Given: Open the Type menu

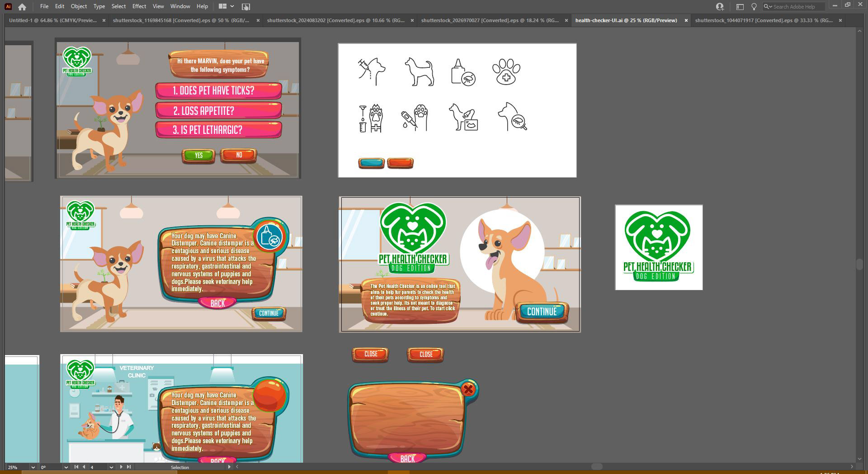Looking at the screenshot, I should point(99,6).
